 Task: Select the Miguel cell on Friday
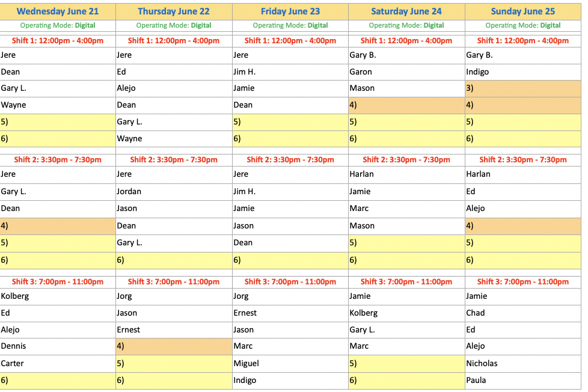290,364
